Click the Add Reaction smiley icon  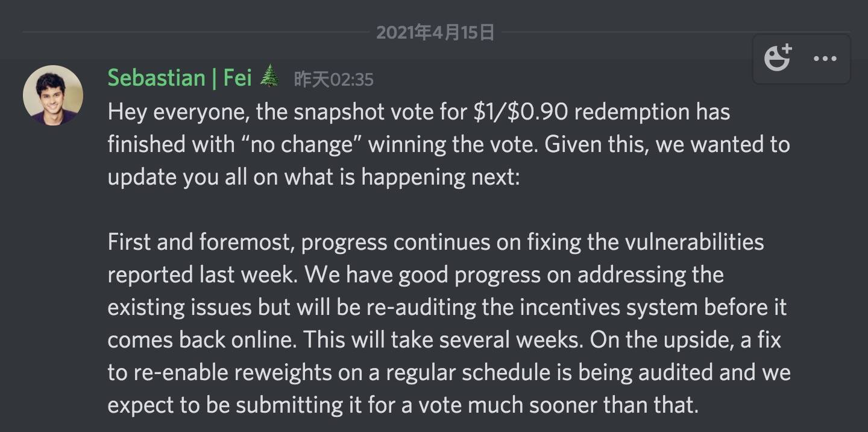click(778, 59)
